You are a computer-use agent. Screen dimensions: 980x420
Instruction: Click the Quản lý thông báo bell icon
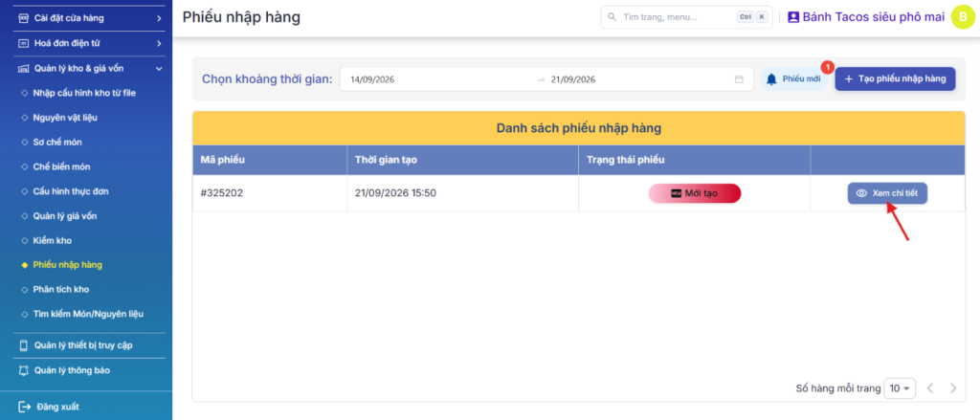tap(24, 370)
